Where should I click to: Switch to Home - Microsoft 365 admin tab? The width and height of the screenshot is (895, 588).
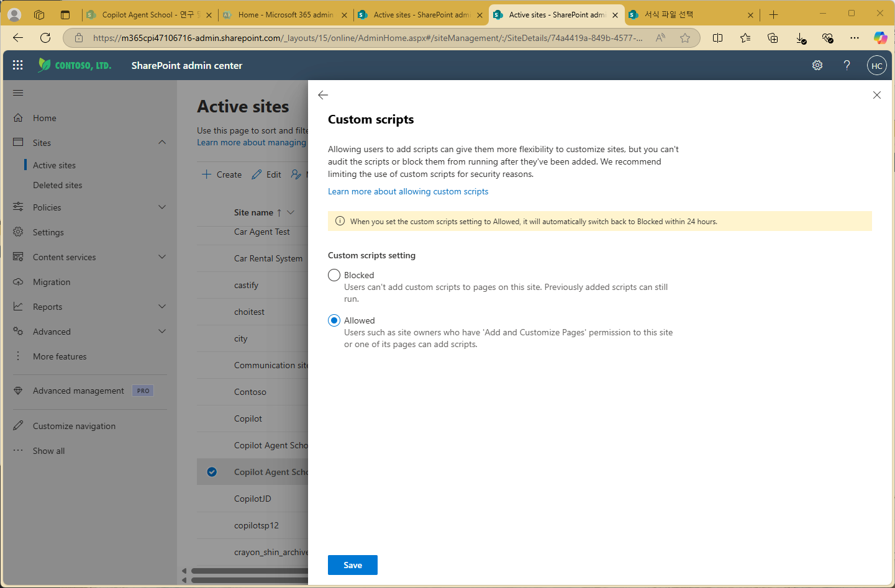[x=284, y=14]
